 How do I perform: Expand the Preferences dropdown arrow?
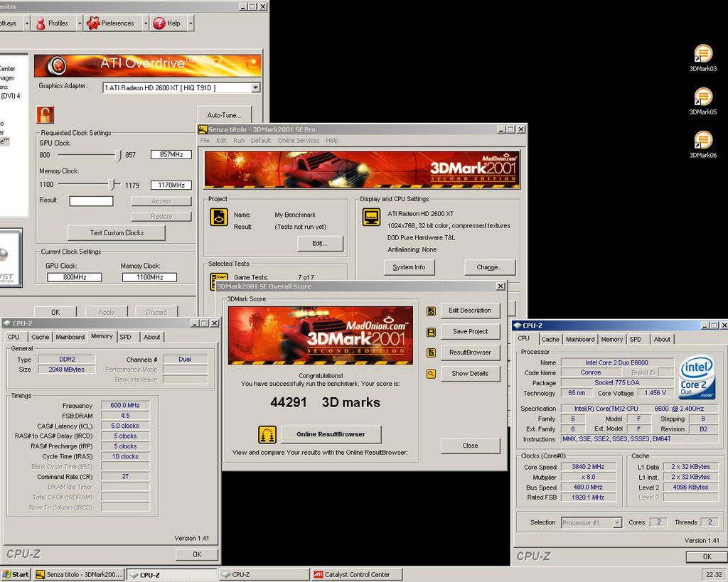pyautogui.click(x=146, y=23)
